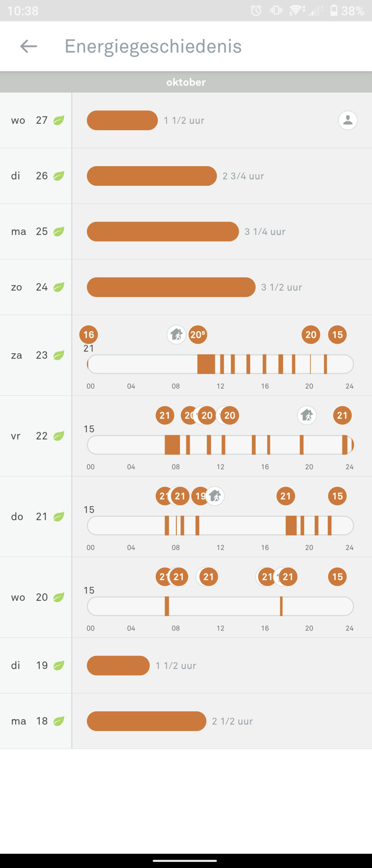
Task: Tap the away-house icon on Thursday 21
Action: point(215,496)
